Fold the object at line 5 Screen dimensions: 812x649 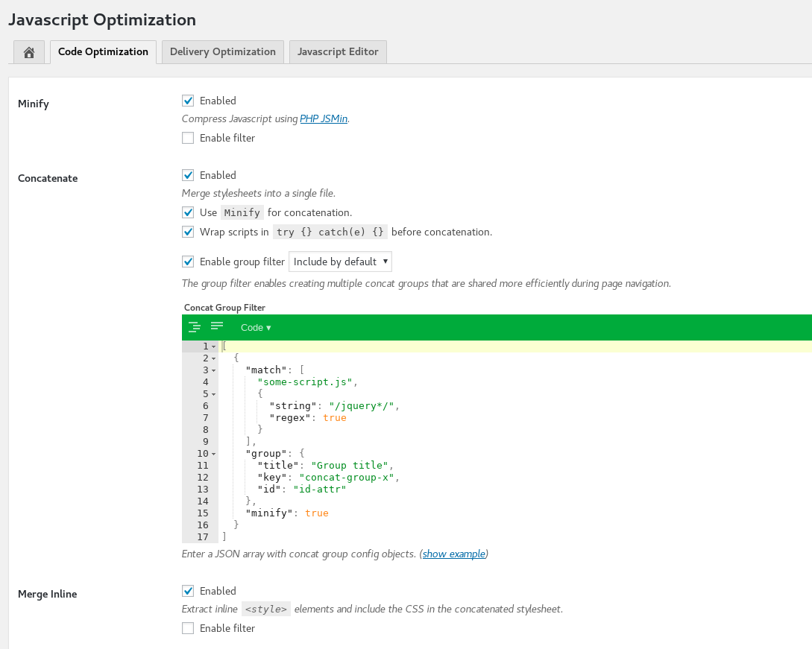coord(214,394)
